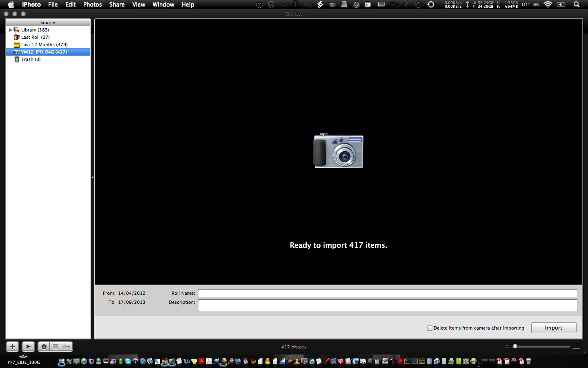Show photo information with the info button
Viewport: 588px width, 368px height.
[44, 347]
